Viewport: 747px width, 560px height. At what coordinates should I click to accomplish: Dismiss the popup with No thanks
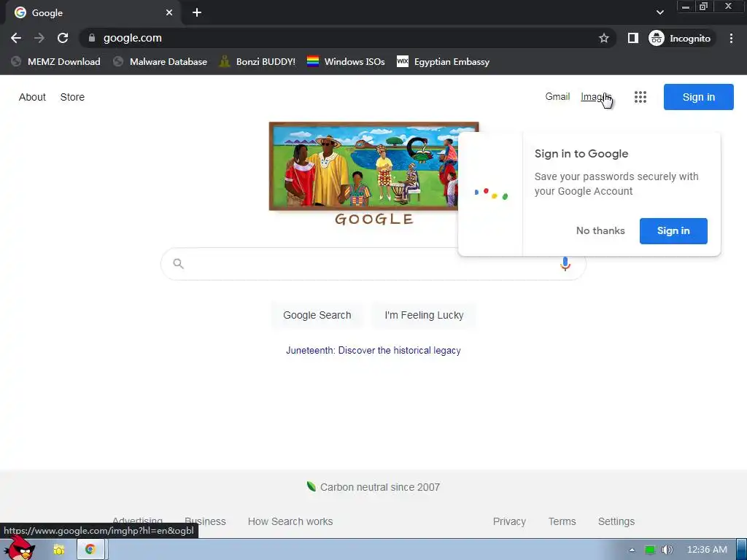click(x=600, y=231)
